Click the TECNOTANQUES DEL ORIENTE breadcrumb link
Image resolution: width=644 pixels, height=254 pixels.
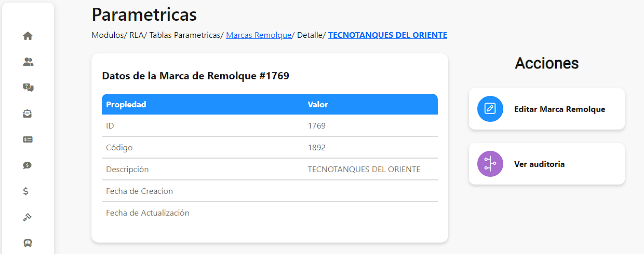(x=387, y=35)
